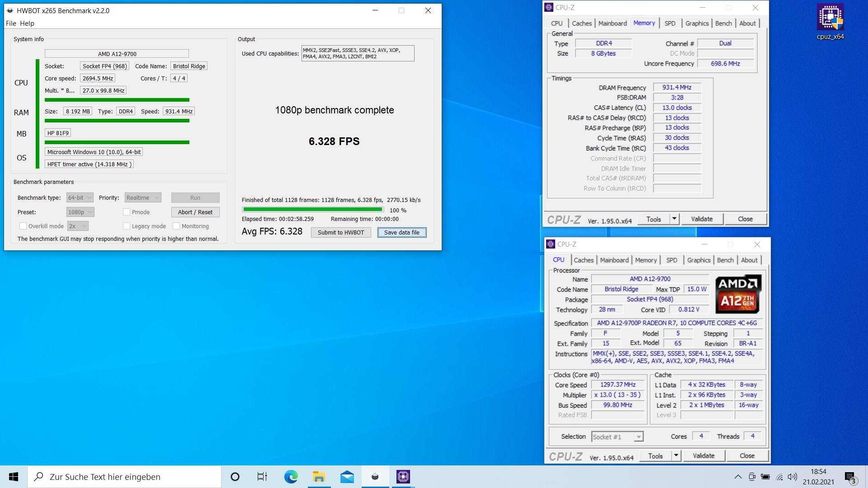Check the battery status tray icon
868x488 pixels.
click(x=765, y=477)
